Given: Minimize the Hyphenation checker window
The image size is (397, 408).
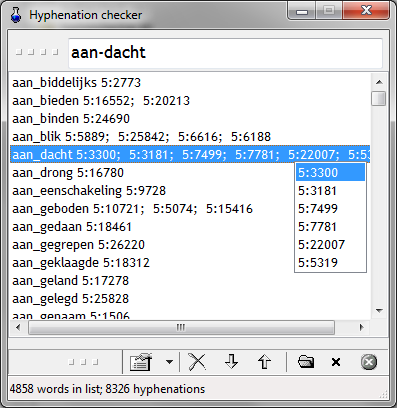Looking at the screenshot, I should point(302,12).
